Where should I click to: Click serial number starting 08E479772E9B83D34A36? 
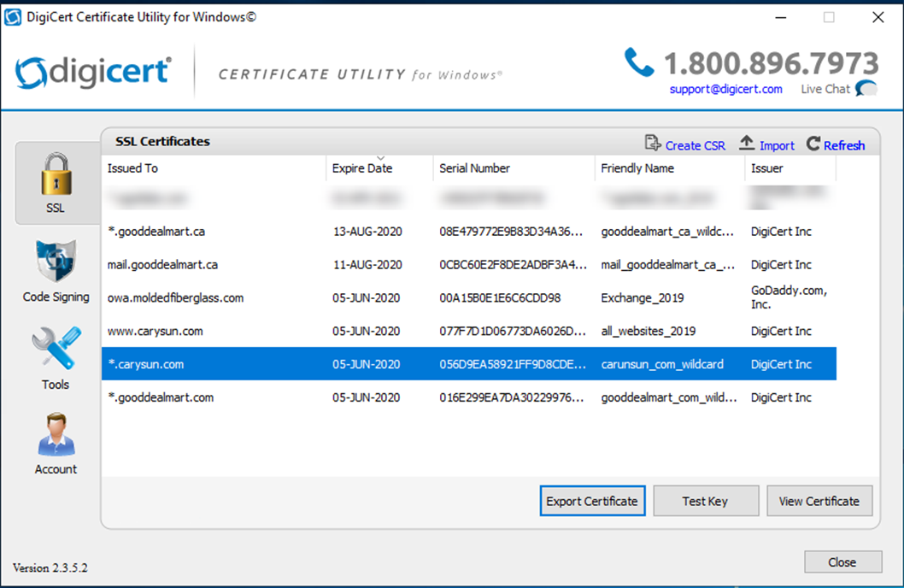click(x=511, y=232)
